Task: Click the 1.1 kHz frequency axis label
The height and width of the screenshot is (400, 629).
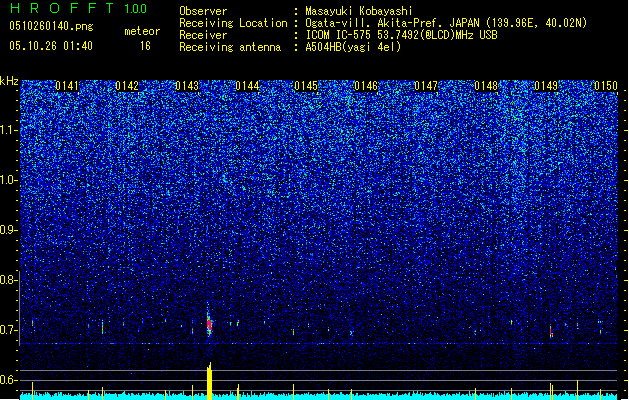Action: pyautogui.click(x=8, y=130)
